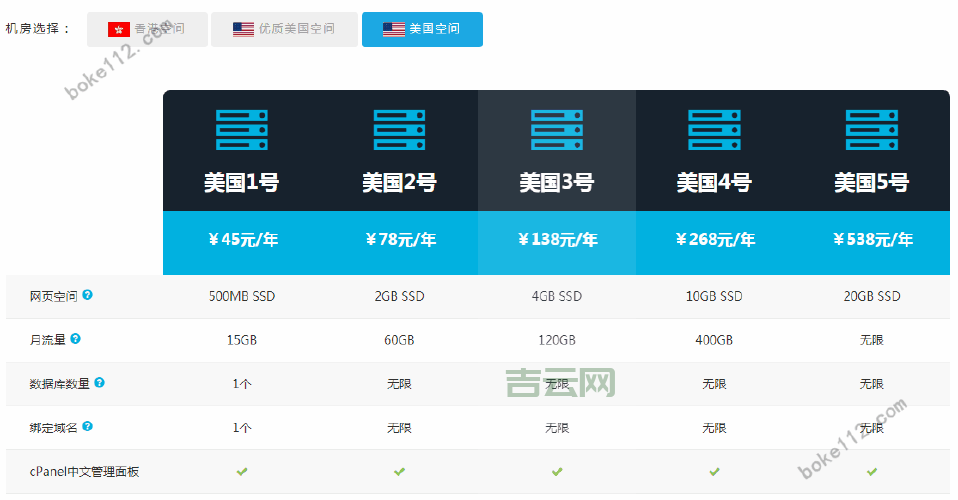Choose the ¥138元/年 highlighted plan

click(x=557, y=240)
